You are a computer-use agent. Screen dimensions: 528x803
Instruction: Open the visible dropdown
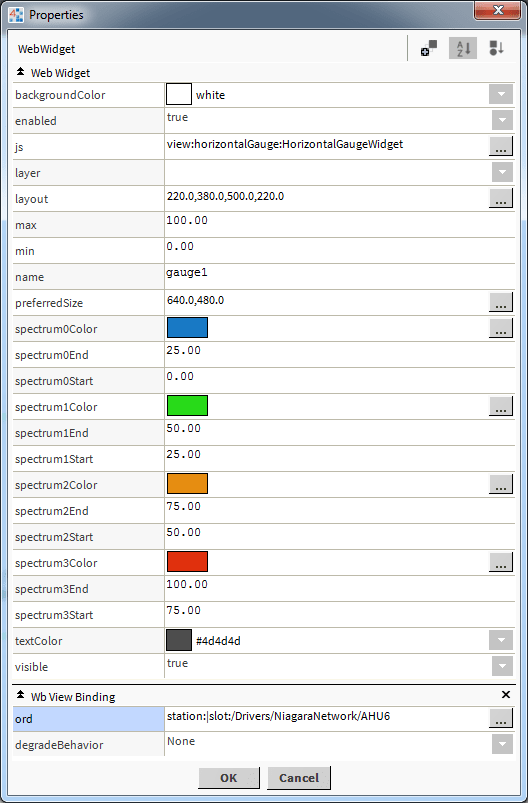click(x=502, y=666)
